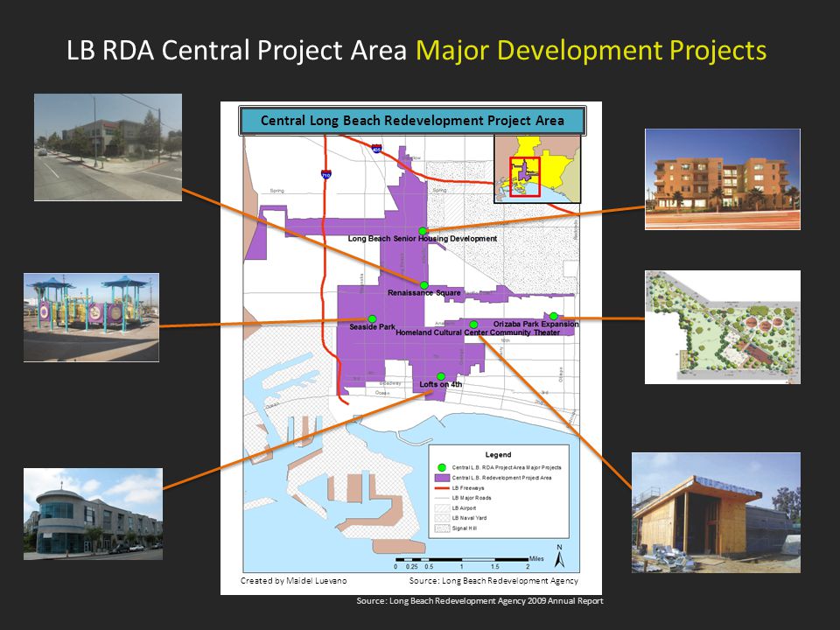Click the miles scale bar on the map

pos(462,562)
